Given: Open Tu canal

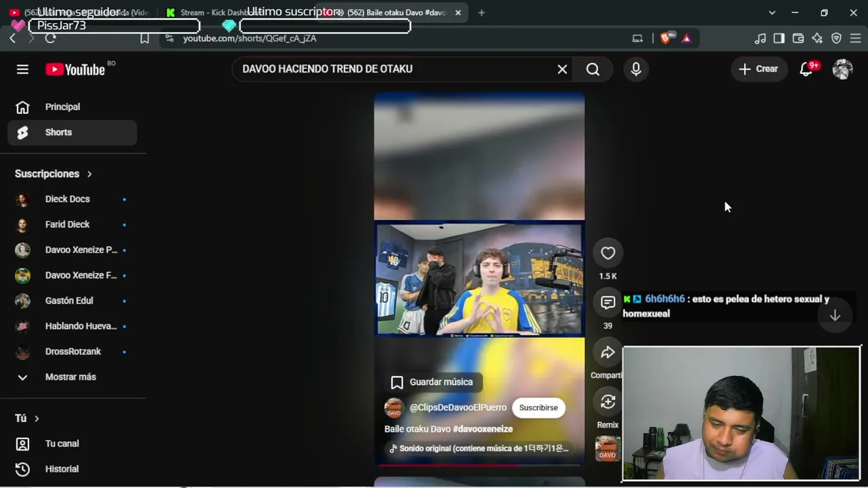Looking at the screenshot, I should [x=73, y=444].
